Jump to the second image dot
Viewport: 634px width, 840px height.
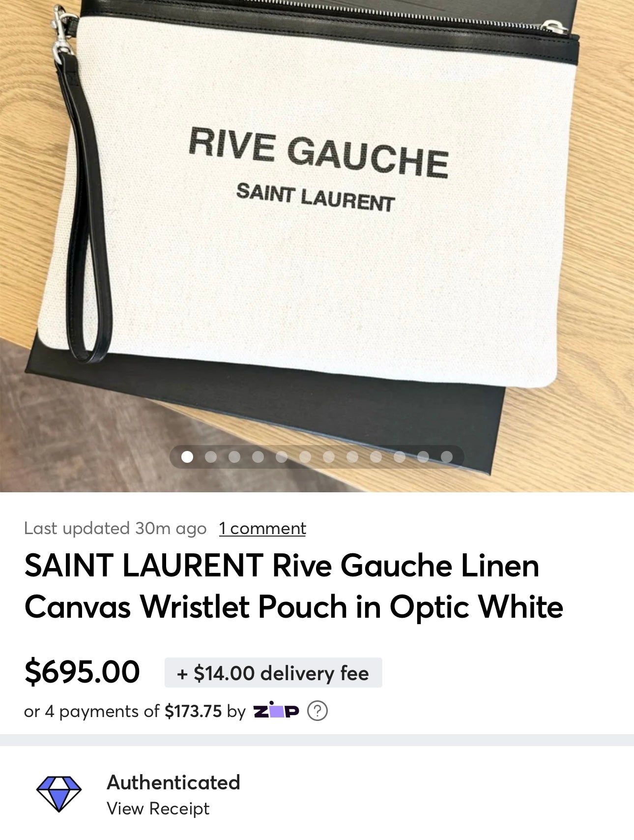(x=211, y=457)
